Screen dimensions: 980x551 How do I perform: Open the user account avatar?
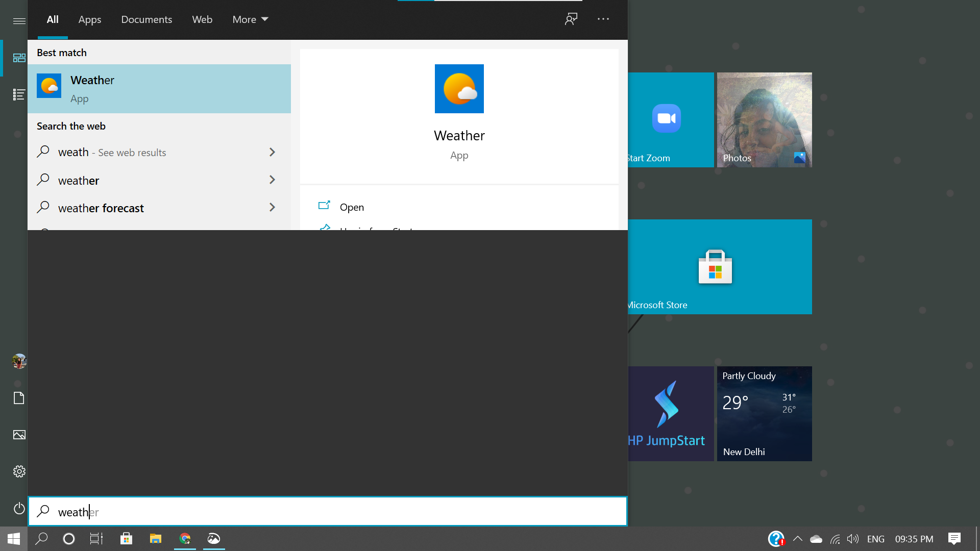[19, 361]
